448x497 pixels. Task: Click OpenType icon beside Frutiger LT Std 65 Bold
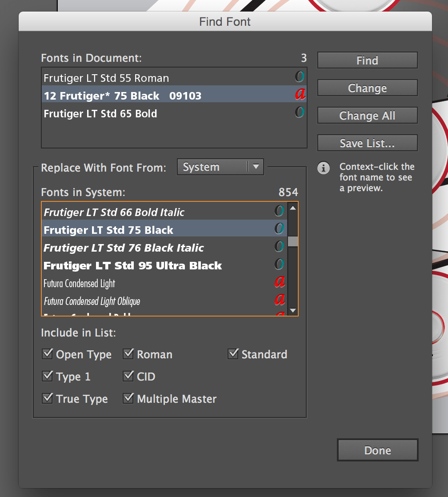pyautogui.click(x=300, y=112)
